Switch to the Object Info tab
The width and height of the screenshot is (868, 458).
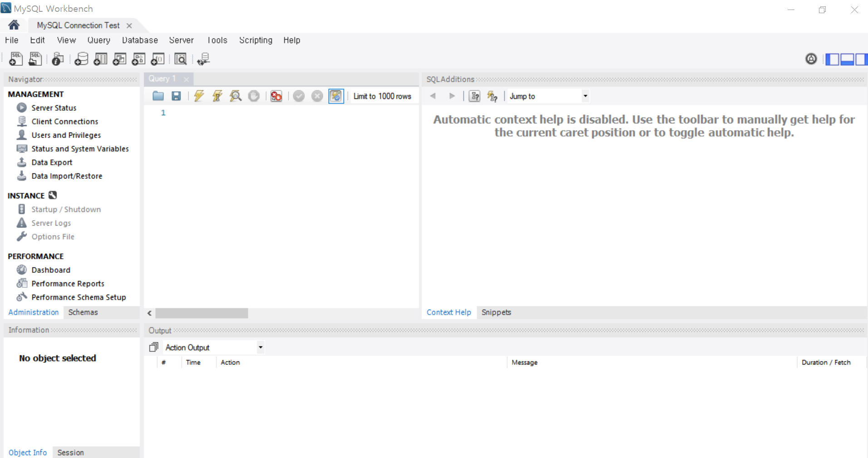(x=28, y=453)
